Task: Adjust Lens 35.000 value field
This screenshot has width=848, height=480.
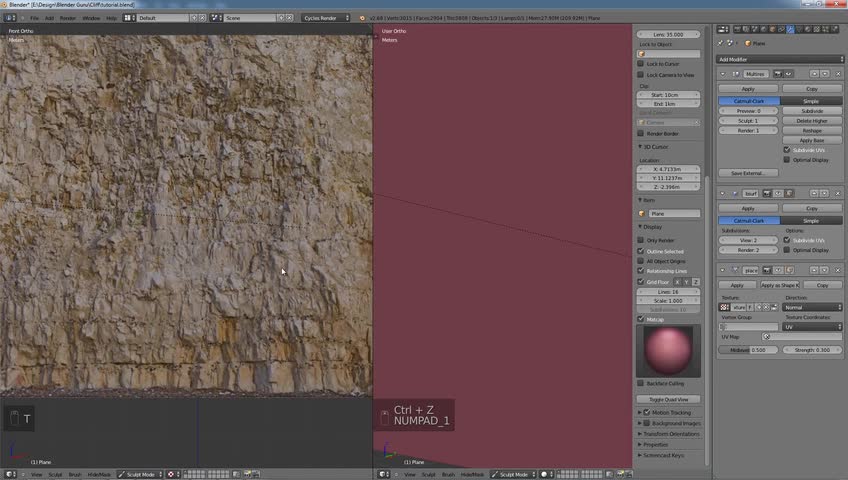Action: [x=669, y=34]
